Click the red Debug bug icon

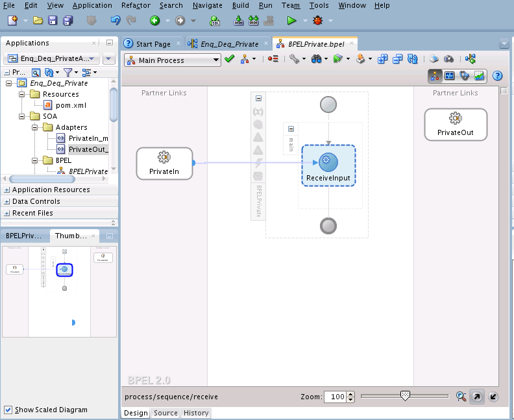[x=317, y=21]
